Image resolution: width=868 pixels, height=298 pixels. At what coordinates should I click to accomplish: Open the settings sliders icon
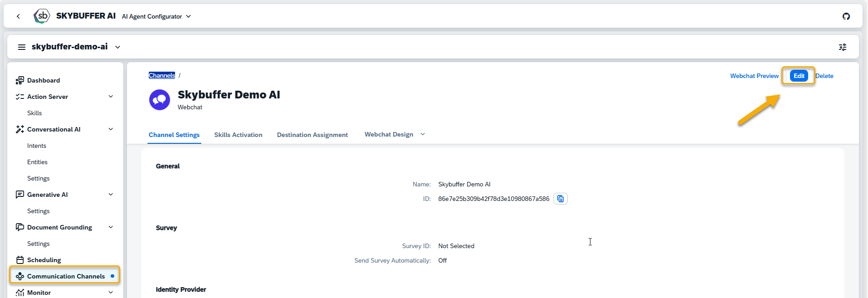(843, 47)
